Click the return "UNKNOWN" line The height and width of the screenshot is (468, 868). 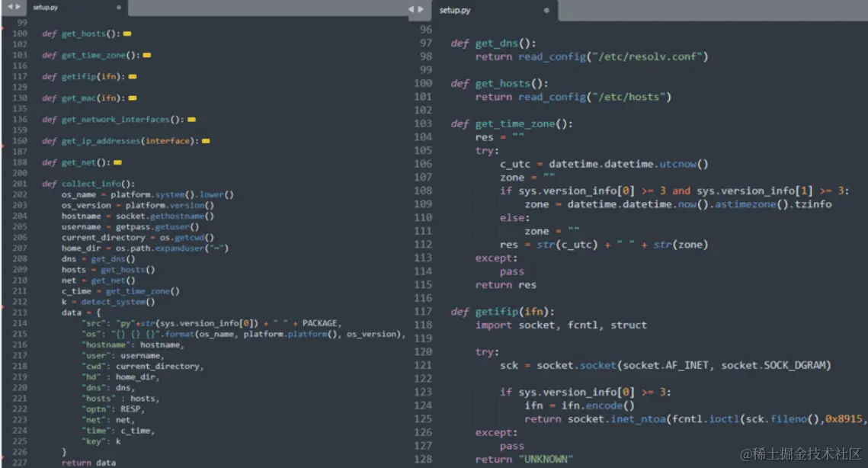(524, 459)
